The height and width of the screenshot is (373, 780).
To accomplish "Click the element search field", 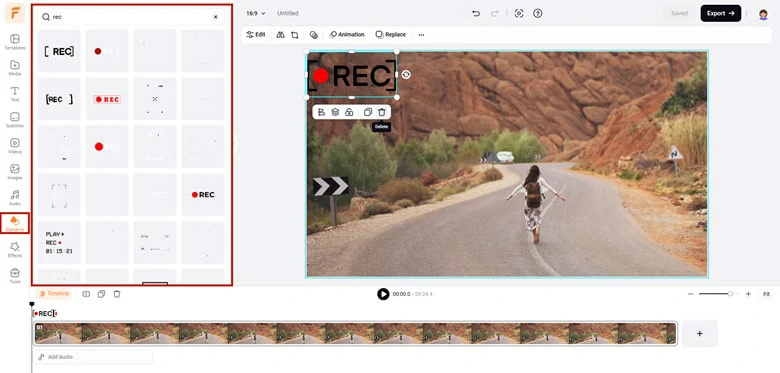I will coord(131,17).
